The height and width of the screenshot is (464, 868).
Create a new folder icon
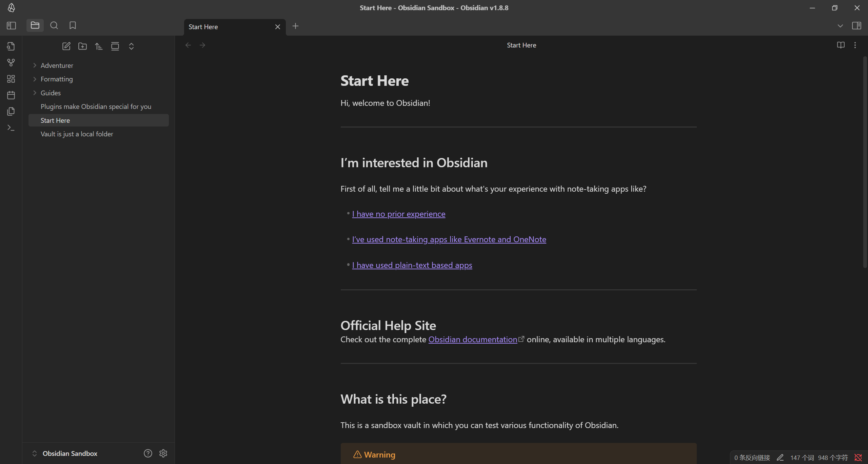[x=82, y=46]
